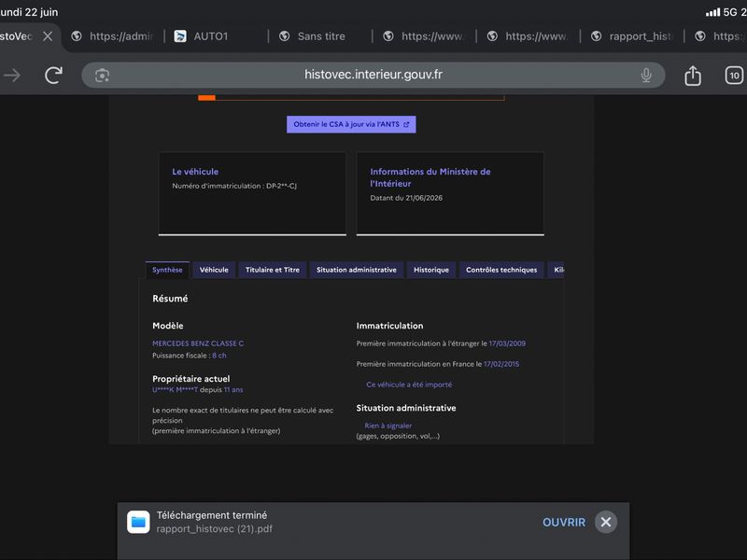Switch to the rapport_hist tab
747x560 pixels.
point(633,36)
